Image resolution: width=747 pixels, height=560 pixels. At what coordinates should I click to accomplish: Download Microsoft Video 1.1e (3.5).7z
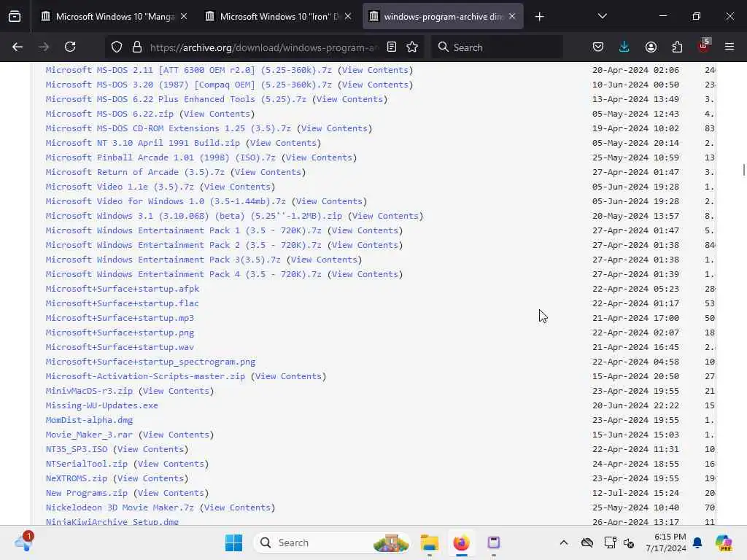click(x=120, y=187)
